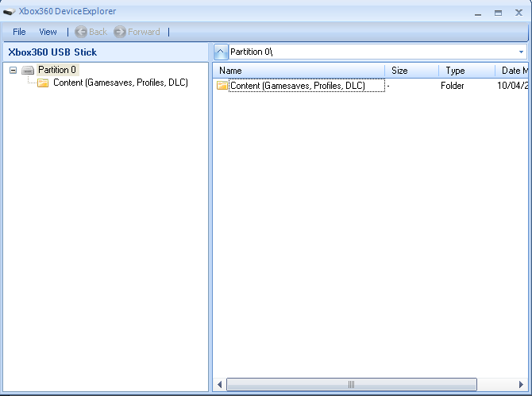The image size is (532, 396).
Task: Close the Xbox360 DeviceExplorer window
Action: [x=519, y=13]
